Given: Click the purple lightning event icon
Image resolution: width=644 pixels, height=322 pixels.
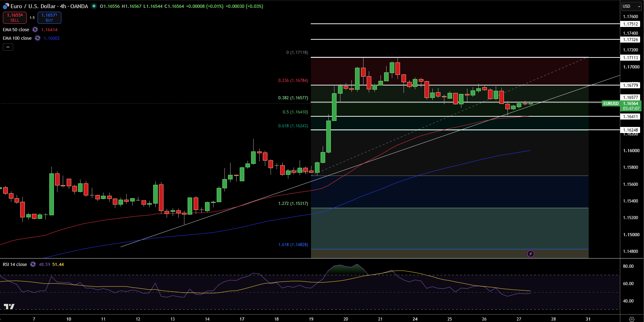Looking at the screenshot, I should coord(531,254).
